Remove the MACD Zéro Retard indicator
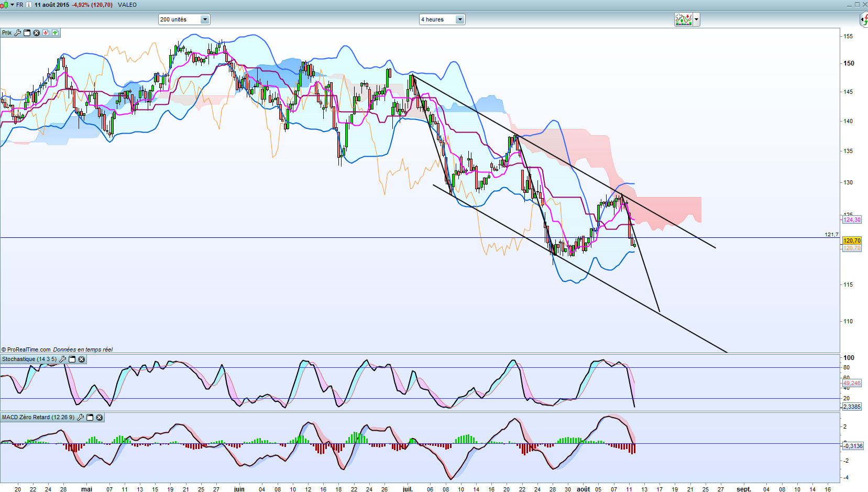The height and width of the screenshot is (492, 868). 100,418
